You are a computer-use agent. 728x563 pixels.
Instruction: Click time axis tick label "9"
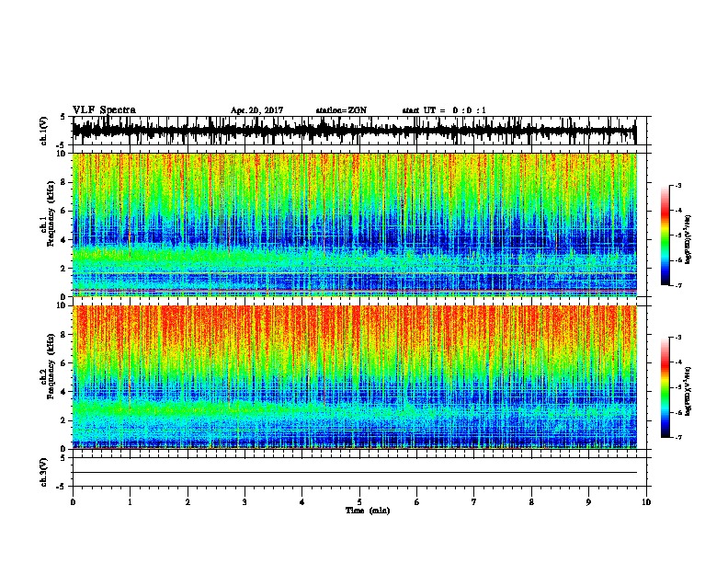coord(588,502)
